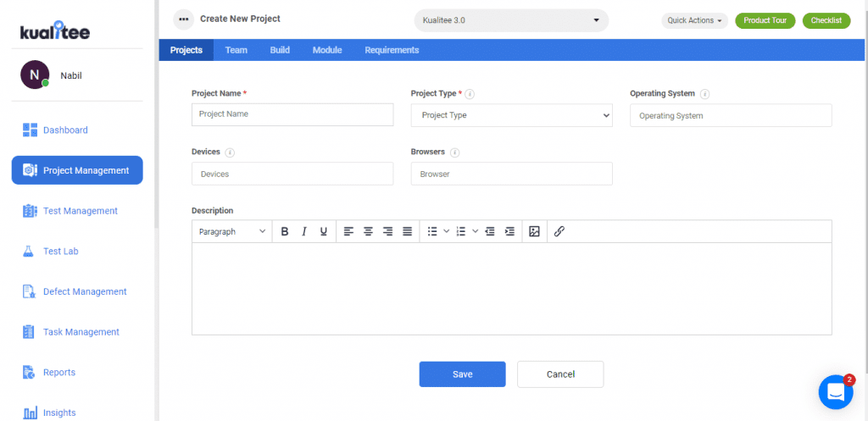Viewport: 868px width, 421px height.
Task: Insert an image into description
Action: [x=534, y=232]
